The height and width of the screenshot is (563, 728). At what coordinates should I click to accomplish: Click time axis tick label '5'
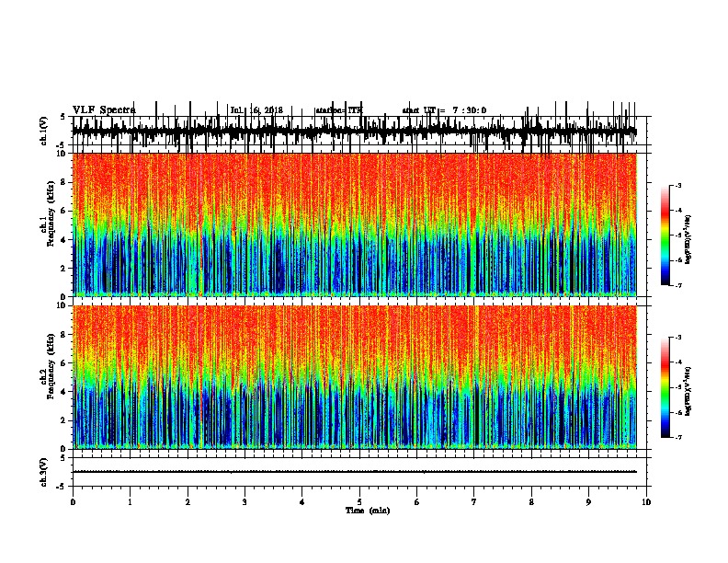[359, 502]
